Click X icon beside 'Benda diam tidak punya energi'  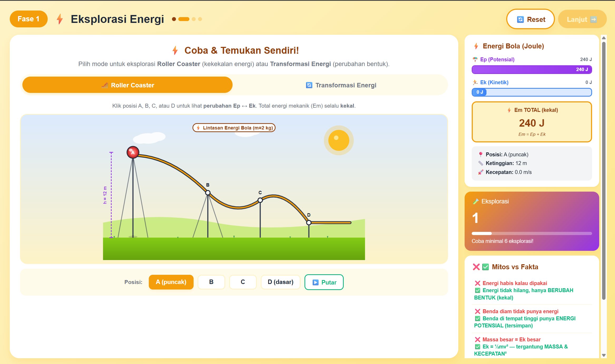478,311
